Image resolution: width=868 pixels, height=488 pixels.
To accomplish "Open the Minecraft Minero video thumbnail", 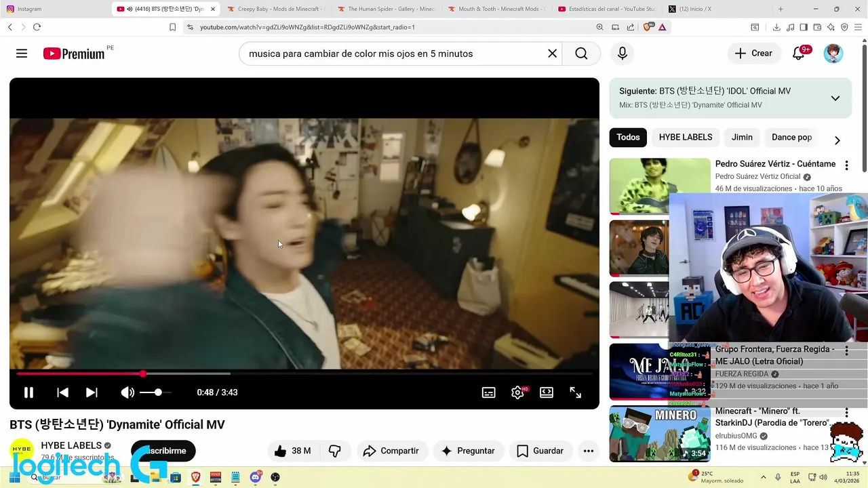I will pyautogui.click(x=660, y=434).
